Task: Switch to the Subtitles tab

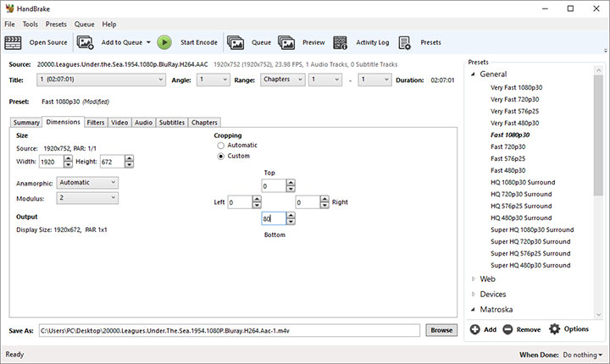Action: 172,123
